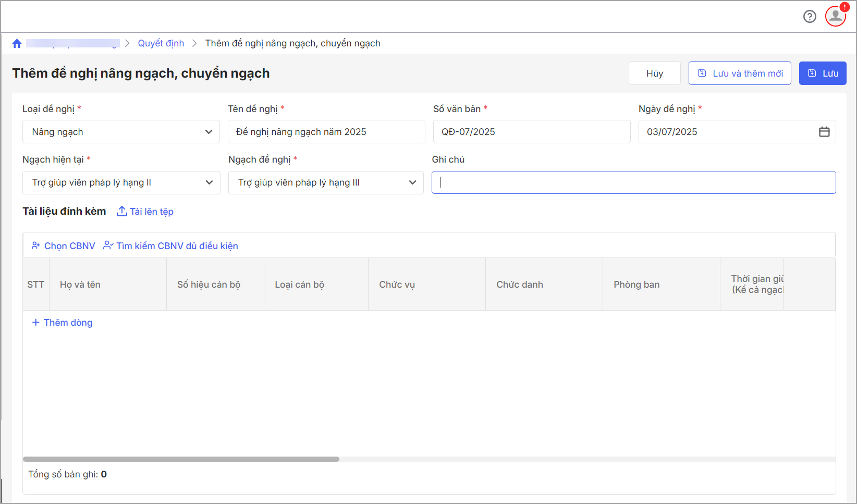This screenshot has height=504, width=857.
Task: Click the home icon in breadcrumb
Action: coord(17,44)
